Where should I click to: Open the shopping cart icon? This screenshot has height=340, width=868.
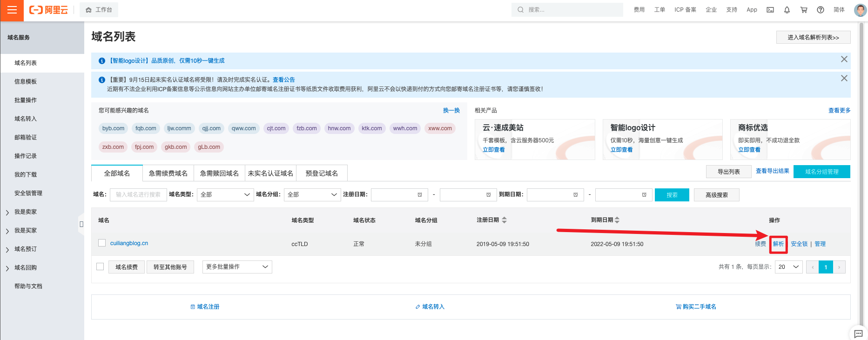pyautogui.click(x=804, y=10)
